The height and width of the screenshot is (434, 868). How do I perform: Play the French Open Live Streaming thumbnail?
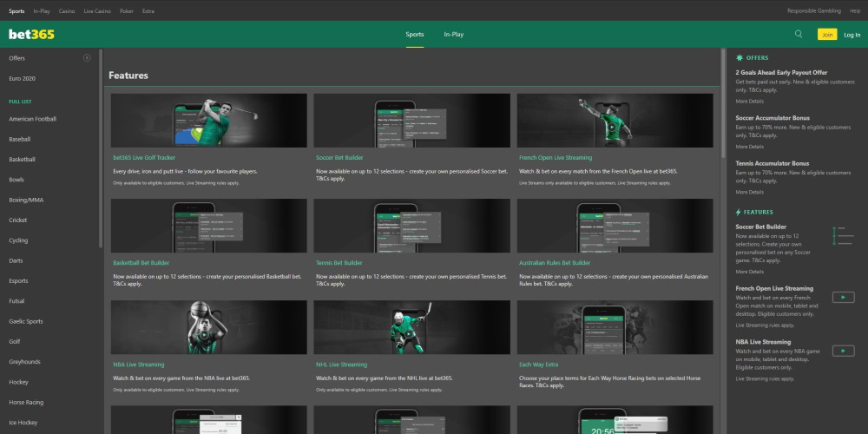[x=615, y=120]
